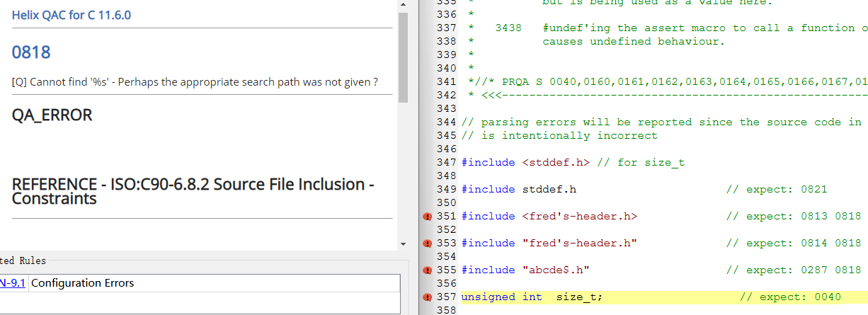Screen dimensions: 868x315
Task: Click the QA_ERROR heading text
Action: (x=52, y=115)
